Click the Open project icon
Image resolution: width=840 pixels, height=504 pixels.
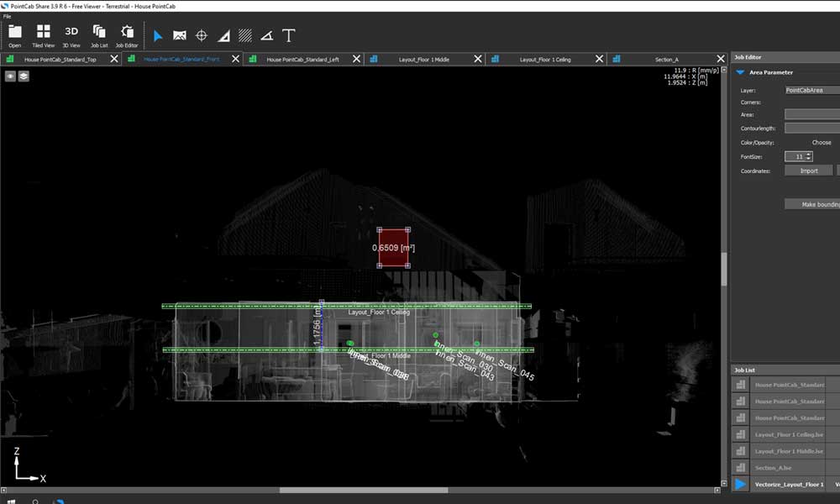(15, 34)
